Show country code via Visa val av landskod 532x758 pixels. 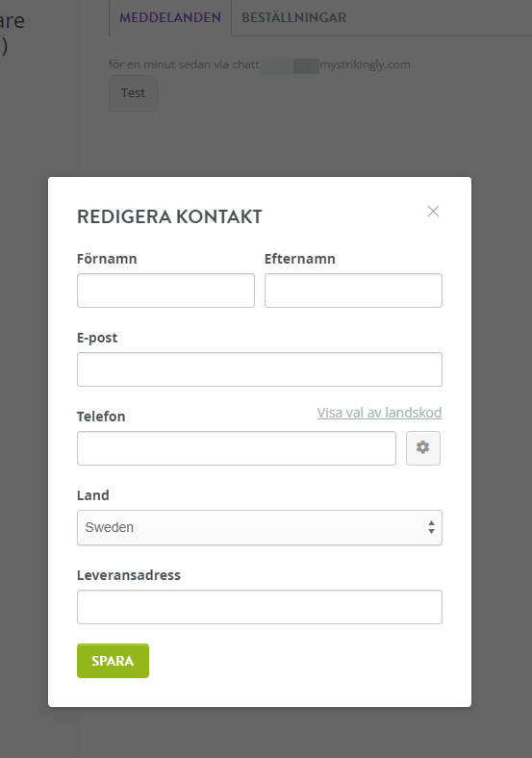[379, 413]
